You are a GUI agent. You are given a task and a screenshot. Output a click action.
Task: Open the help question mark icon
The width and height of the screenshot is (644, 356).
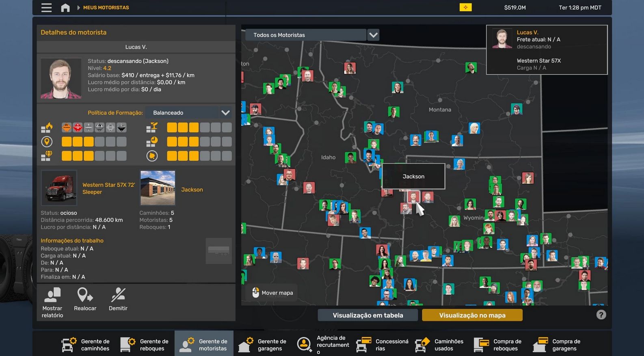(x=601, y=315)
